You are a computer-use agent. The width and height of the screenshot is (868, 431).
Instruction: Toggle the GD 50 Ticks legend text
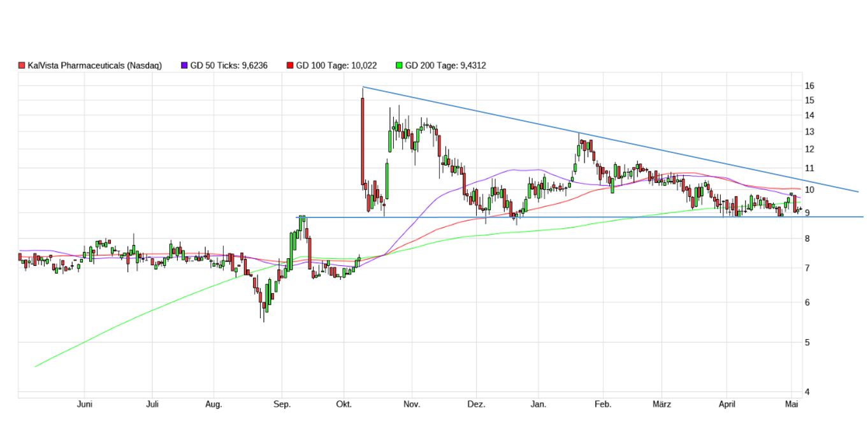coord(229,66)
